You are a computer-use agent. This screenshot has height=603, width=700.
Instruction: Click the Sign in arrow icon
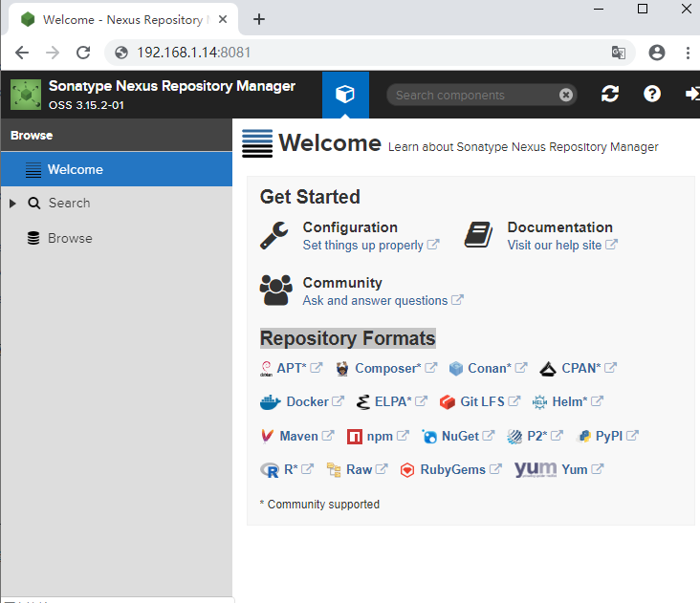point(692,94)
